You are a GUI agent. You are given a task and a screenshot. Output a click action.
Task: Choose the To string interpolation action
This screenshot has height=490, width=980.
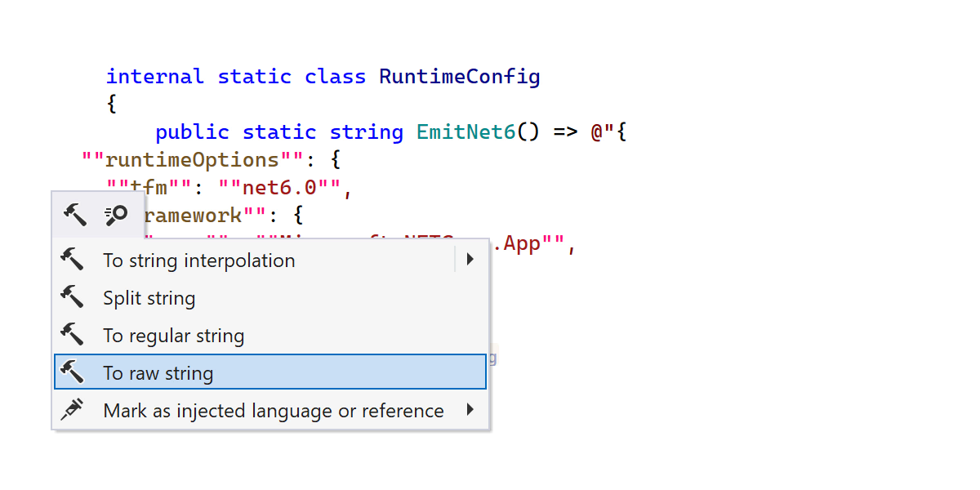(x=198, y=261)
